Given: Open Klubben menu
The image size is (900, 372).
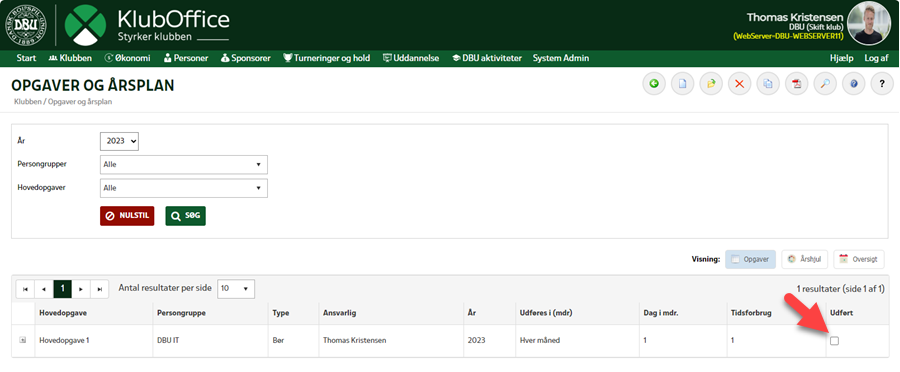Looking at the screenshot, I should click(x=71, y=58).
